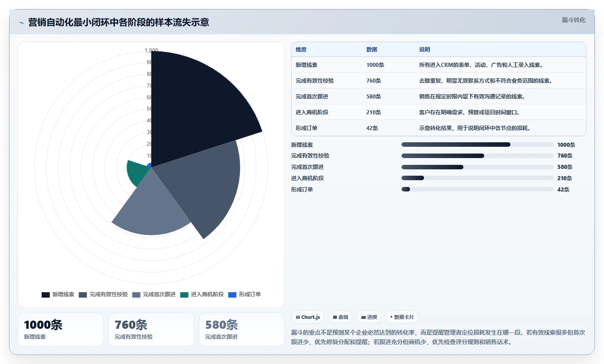604x364 pixels.
Task: Click the 新增线索 progress bar
Action: click(477, 145)
